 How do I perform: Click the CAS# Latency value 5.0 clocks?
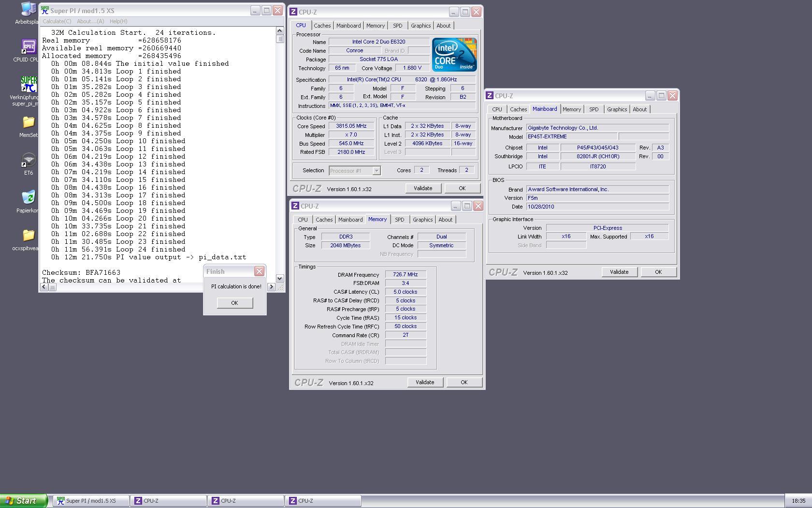[x=406, y=292]
